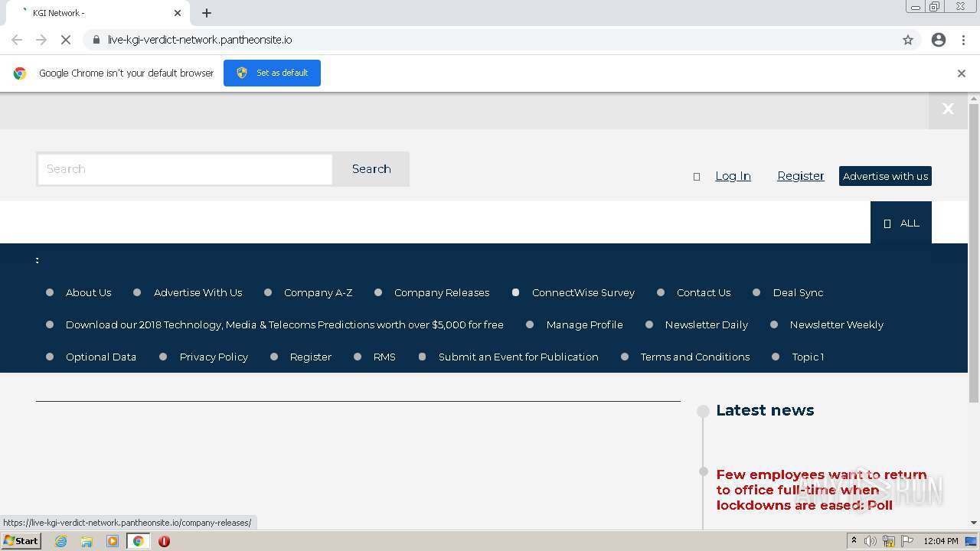The height and width of the screenshot is (551, 980).
Task: Open the Topic 1 link
Action: coord(808,357)
